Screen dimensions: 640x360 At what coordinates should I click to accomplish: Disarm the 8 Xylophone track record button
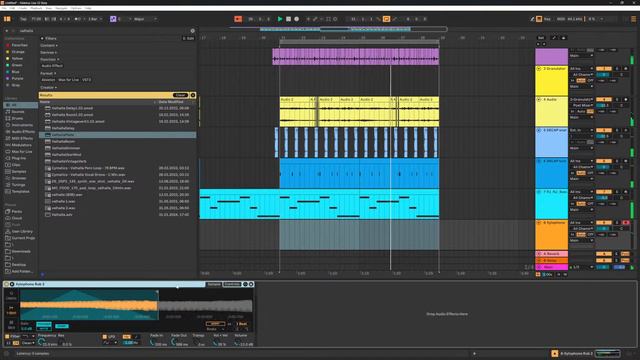[626, 223]
